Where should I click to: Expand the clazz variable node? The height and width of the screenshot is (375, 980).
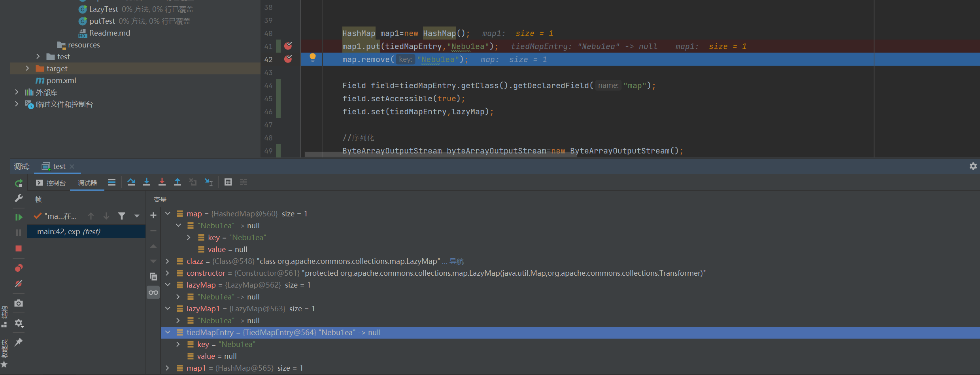tap(168, 261)
